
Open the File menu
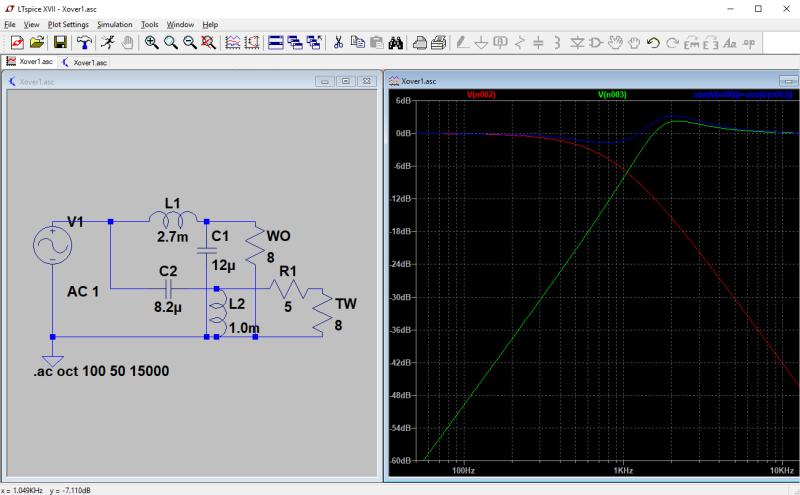click(10, 24)
